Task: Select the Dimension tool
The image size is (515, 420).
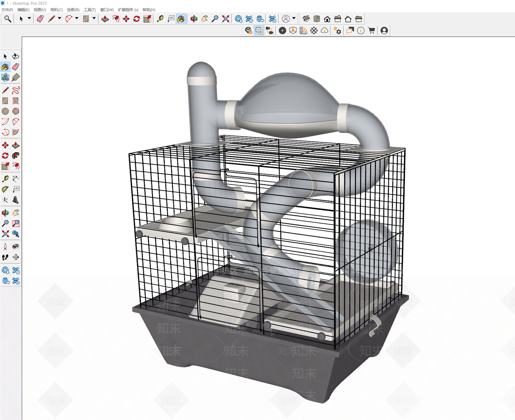Action: click(15, 179)
